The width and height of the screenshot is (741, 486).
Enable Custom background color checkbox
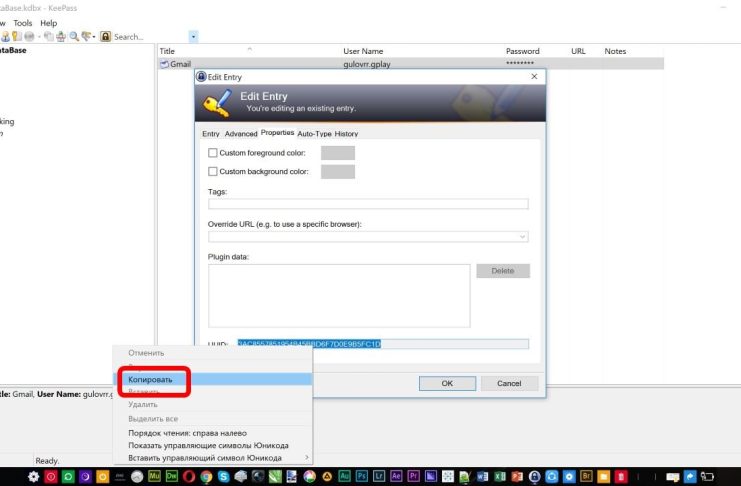213,171
